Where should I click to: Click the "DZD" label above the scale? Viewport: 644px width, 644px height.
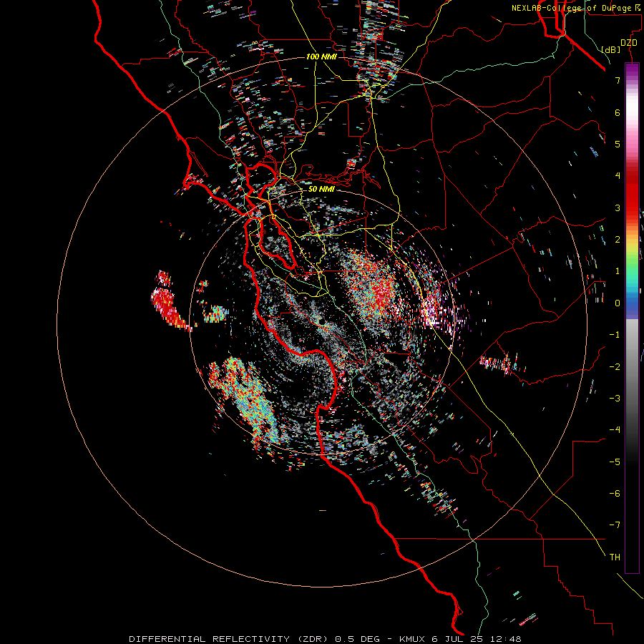(629, 43)
